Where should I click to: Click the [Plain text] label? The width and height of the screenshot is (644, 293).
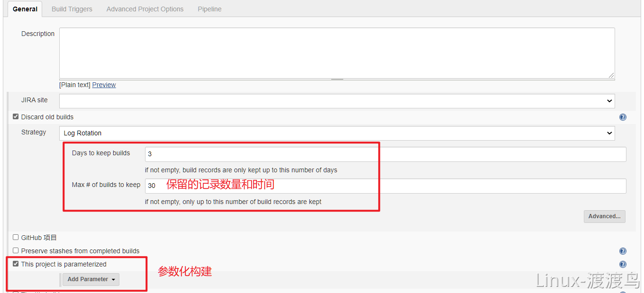click(x=74, y=85)
